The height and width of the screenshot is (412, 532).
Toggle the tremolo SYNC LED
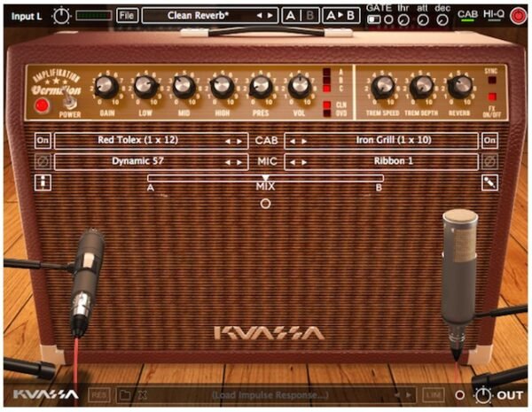tap(491, 81)
